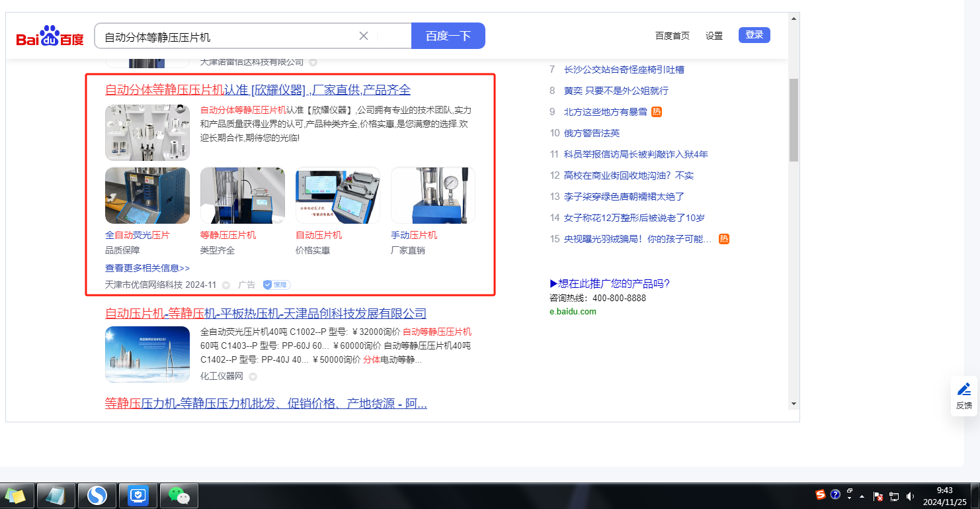The width and height of the screenshot is (980, 509).
Task: Click ▶想在此推广您的产品吗？ link
Action: coord(610,284)
